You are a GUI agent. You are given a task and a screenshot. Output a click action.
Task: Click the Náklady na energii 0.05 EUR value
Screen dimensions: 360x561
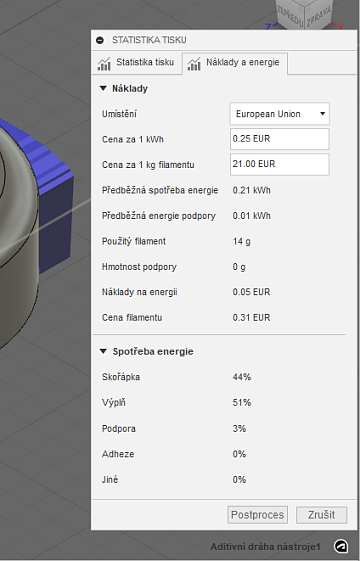pyautogui.click(x=251, y=292)
